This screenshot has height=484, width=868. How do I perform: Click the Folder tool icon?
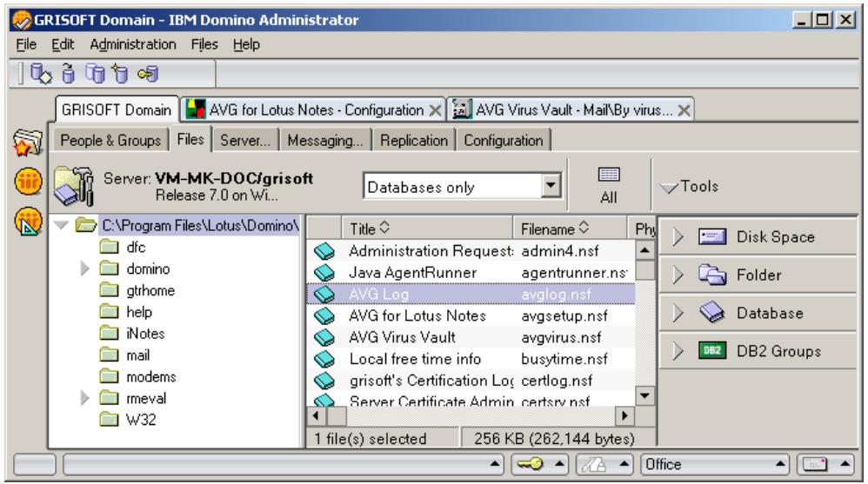click(x=712, y=275)
